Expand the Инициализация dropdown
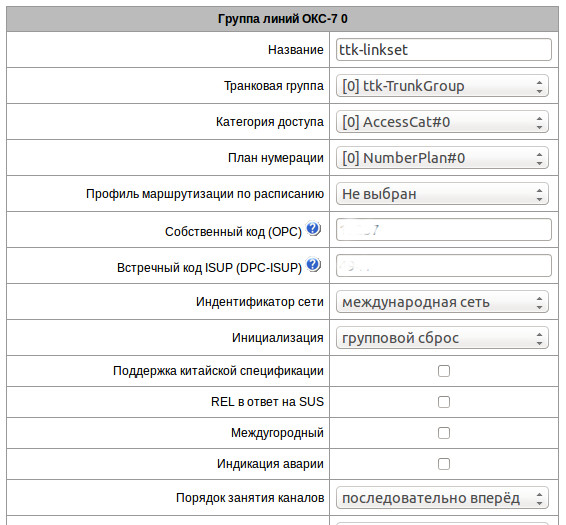The height and width of the screenshot is (525, 566). pos(442,338)
